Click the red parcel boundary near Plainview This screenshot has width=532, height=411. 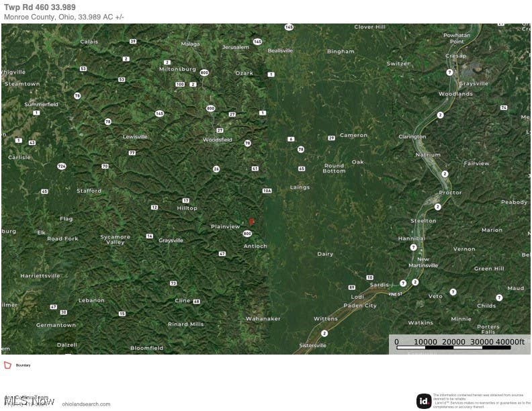click(251, 222)
